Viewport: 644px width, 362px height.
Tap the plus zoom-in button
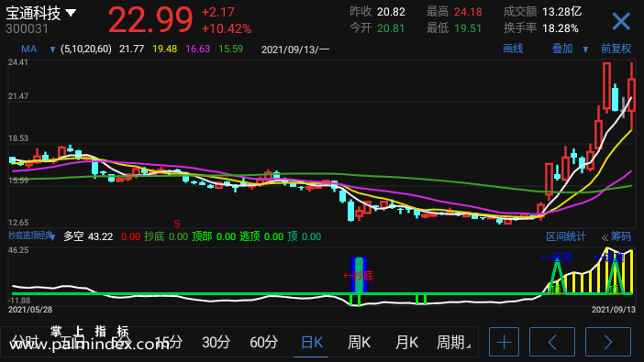[x=504, y=342]
